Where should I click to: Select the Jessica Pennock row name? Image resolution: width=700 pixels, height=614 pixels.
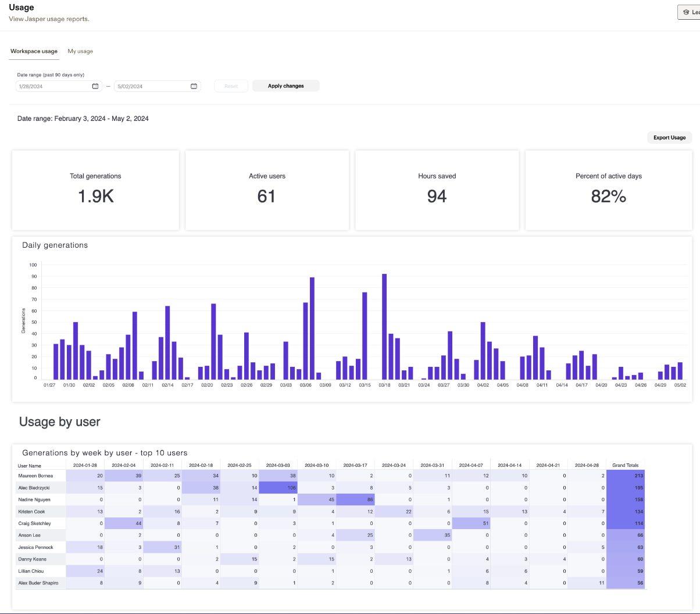pos(35,547)
